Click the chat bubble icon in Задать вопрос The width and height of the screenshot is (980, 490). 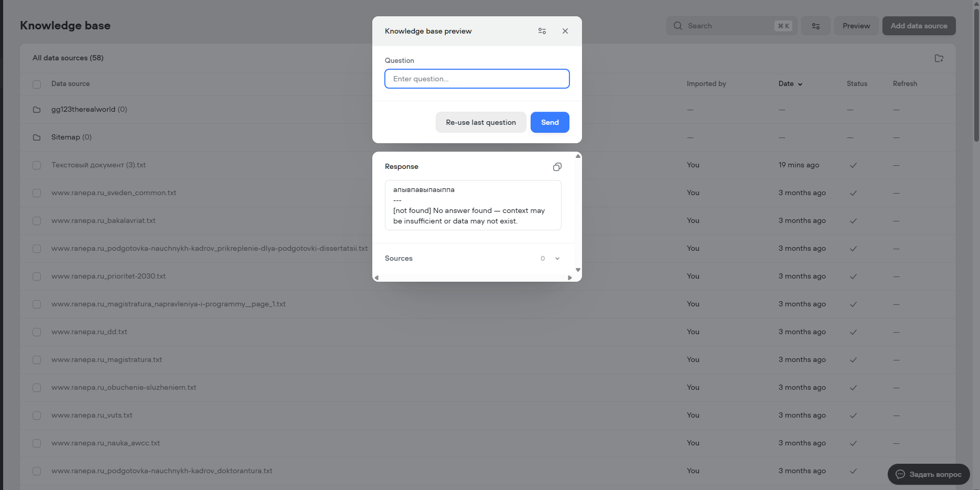900,474
